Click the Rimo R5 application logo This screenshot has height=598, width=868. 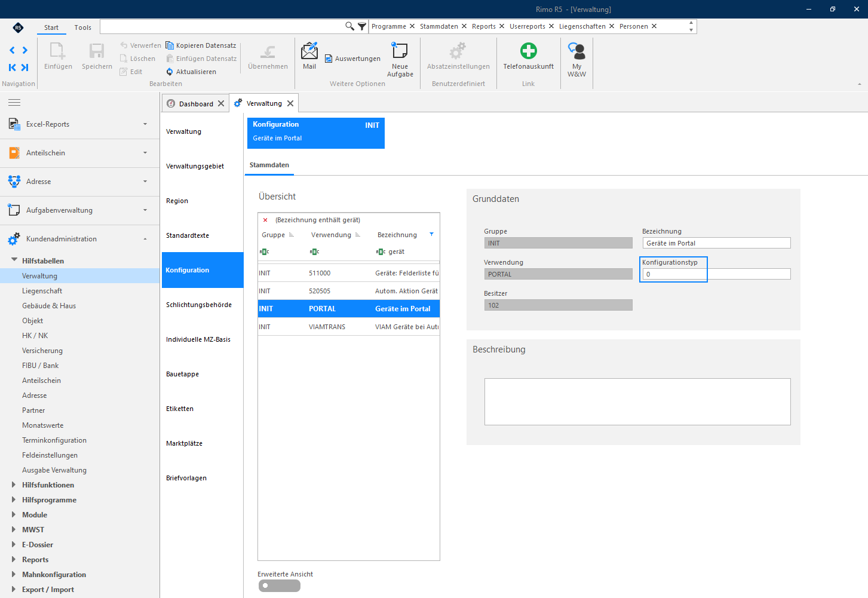point(18,27)
